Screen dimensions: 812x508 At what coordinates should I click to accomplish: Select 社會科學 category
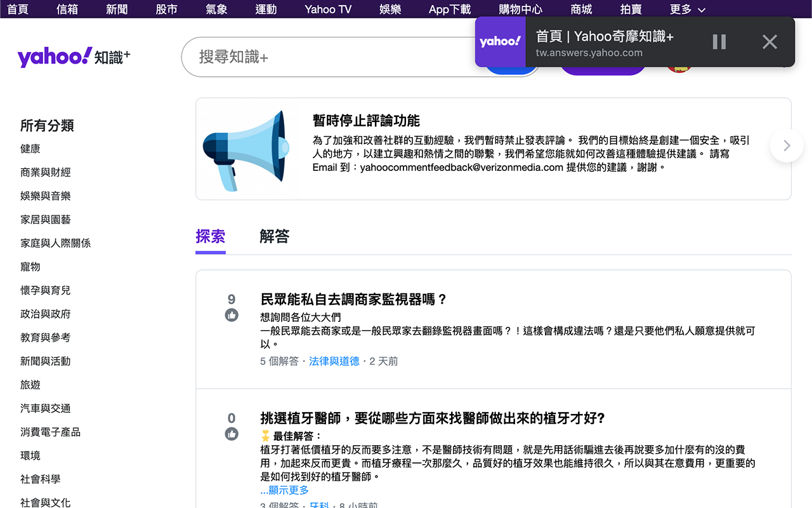tap(41, 479)
